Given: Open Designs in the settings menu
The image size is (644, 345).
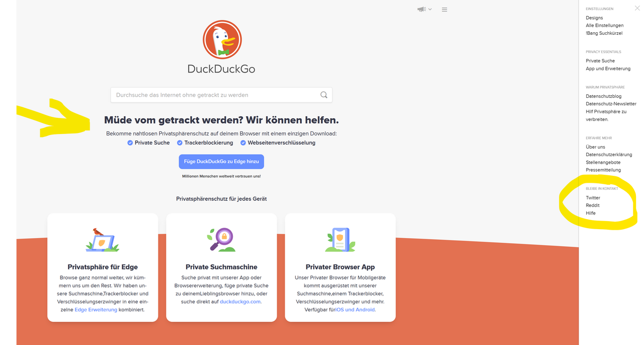Looking at the screenshot, I should pyautogui.click(x=594, y=18).
